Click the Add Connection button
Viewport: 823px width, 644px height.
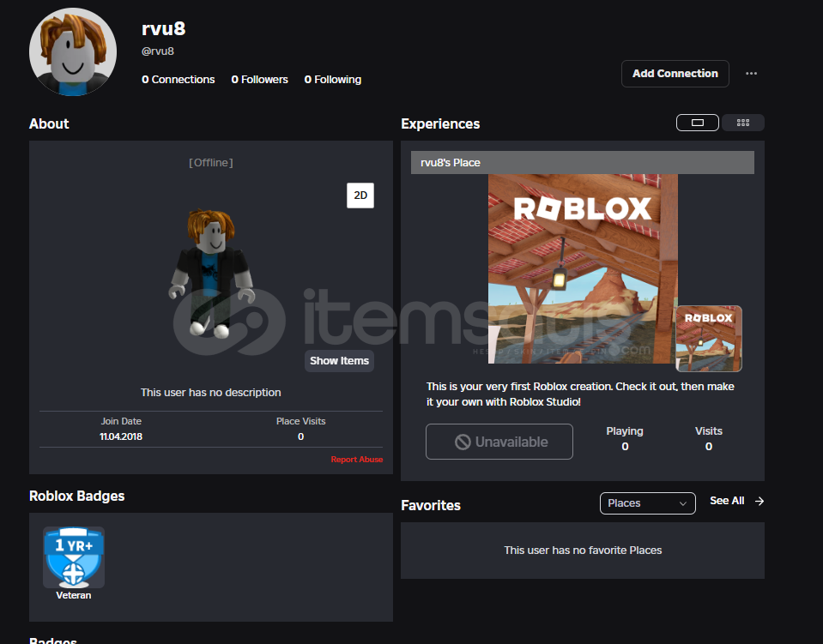(675, 74)
